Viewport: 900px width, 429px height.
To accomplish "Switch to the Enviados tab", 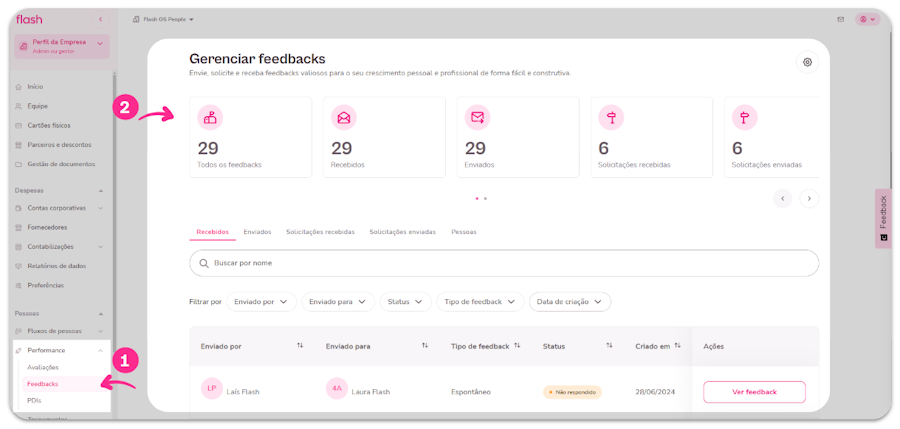I will [x=257, y=232].
